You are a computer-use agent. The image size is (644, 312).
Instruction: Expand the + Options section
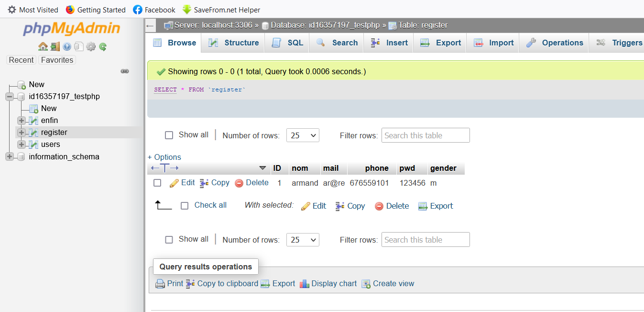[164, 157]
